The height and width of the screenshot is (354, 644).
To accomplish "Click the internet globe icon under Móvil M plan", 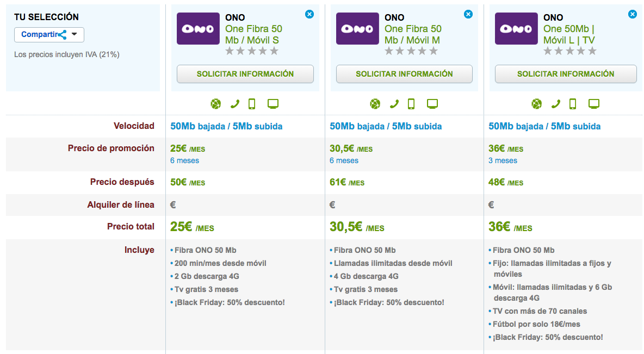I will click(x=375, y=104).
